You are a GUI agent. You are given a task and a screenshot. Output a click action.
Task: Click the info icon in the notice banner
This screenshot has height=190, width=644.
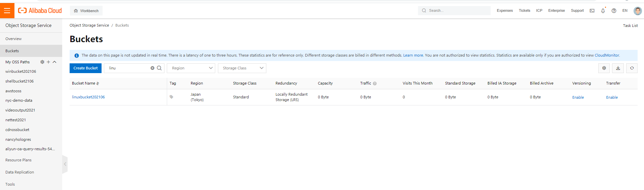click(77, 56)
